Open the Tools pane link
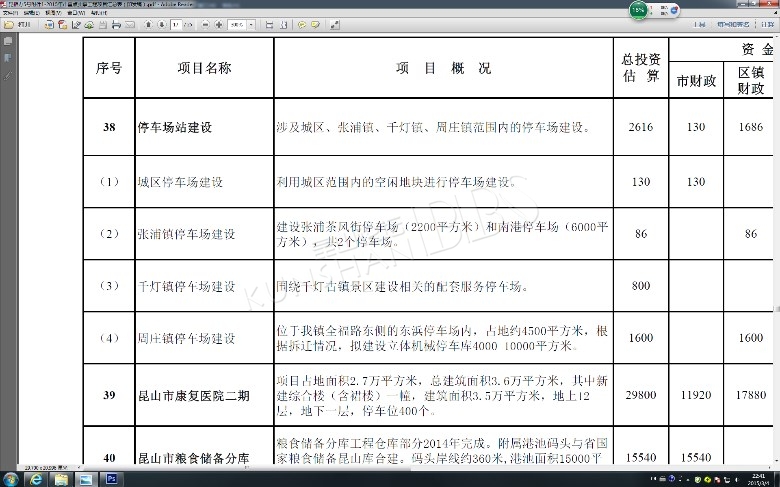780x487 pixels. (699, 24)
